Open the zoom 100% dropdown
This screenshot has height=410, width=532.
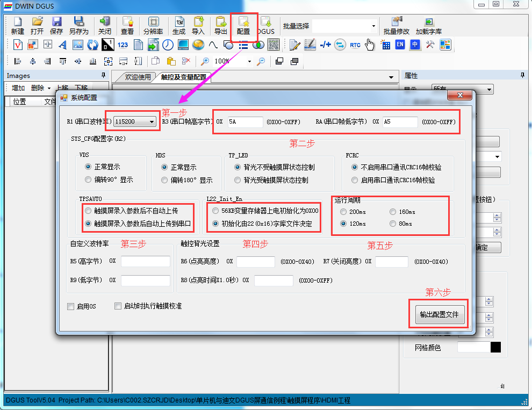click(249, 61)
